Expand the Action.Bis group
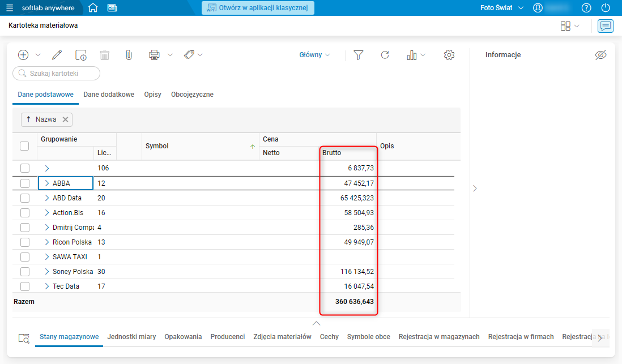The height and width of the screenshot is (364, 622). (x=47, y=212)
